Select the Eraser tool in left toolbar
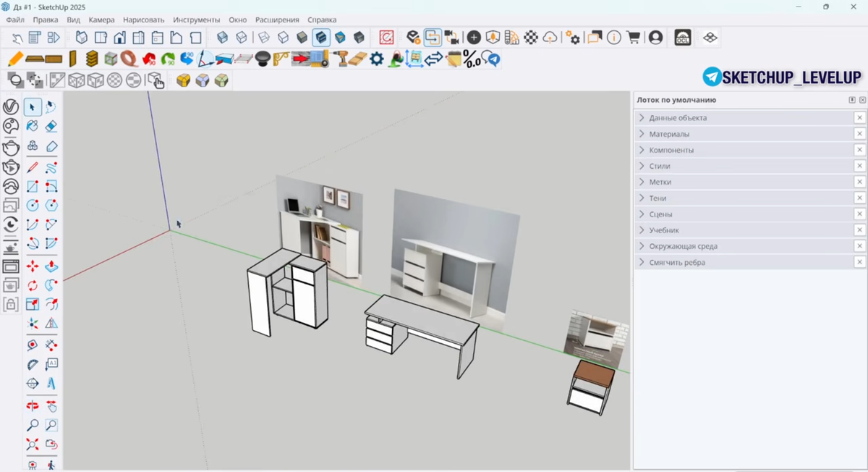The width and height of the screenshot is (868, 472). [51, 127]
